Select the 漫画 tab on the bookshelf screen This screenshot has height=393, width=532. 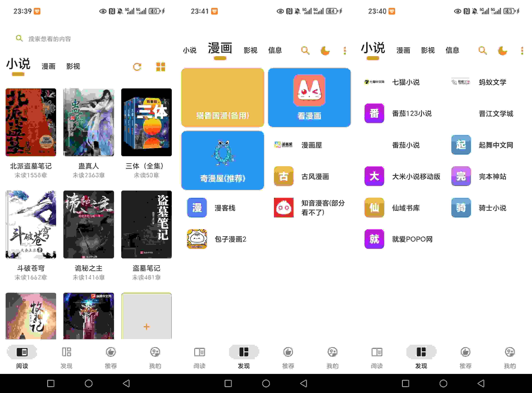(49, 66)
